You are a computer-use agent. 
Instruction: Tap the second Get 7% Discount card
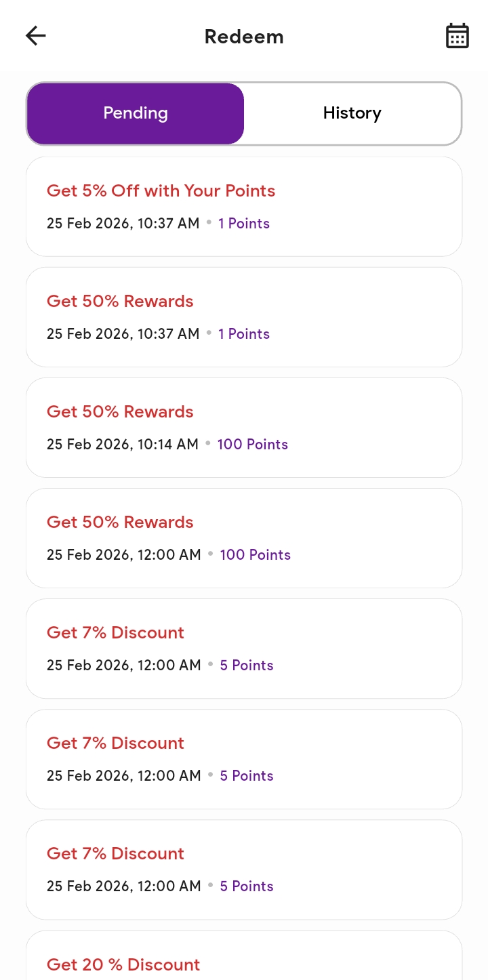(x=244, y=759)
